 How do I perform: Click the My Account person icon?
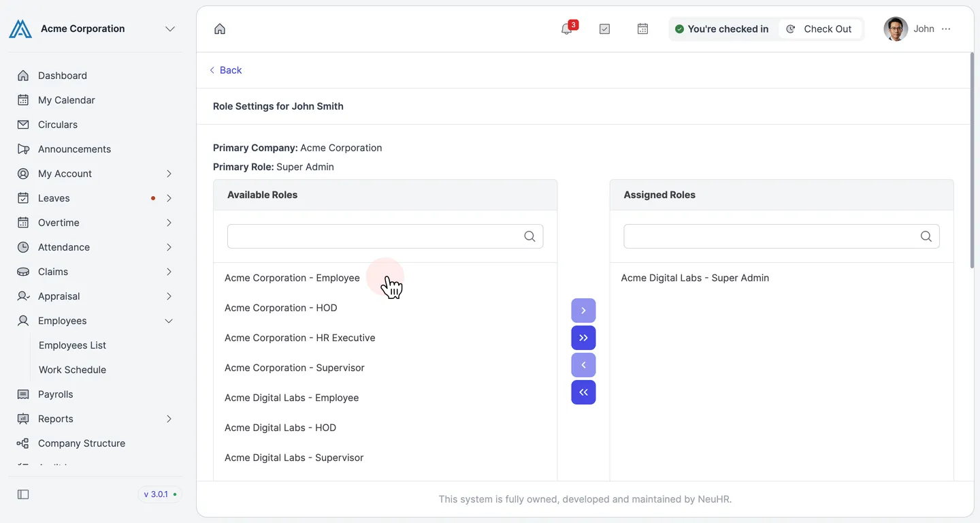(23, 174)
